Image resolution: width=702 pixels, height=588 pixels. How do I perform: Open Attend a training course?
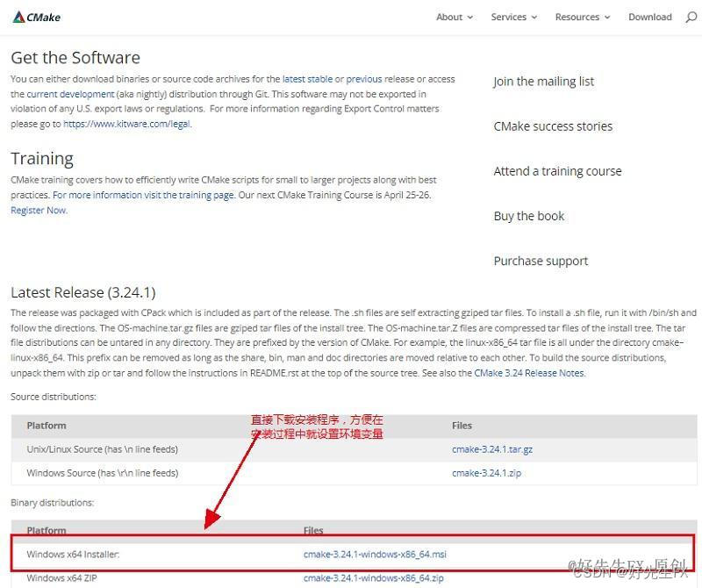point(557,171)
